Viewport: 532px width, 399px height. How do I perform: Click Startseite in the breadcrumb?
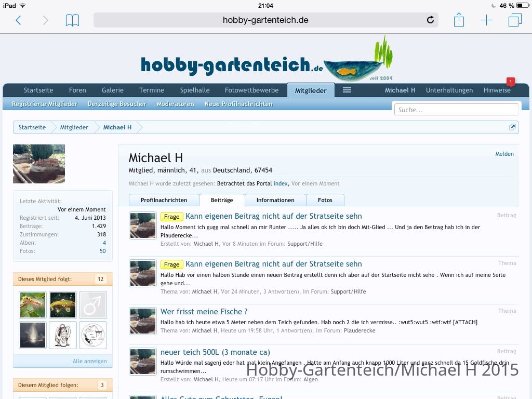[32, 127]
